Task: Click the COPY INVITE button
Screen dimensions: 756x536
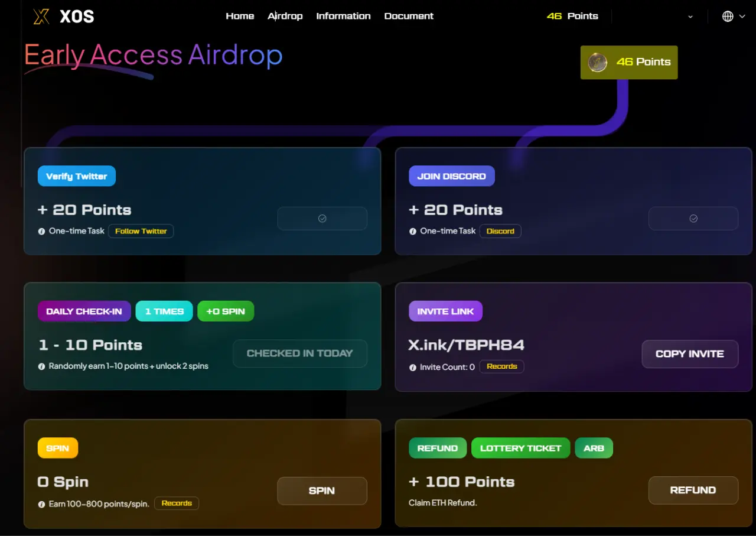Action: point(690,354)
